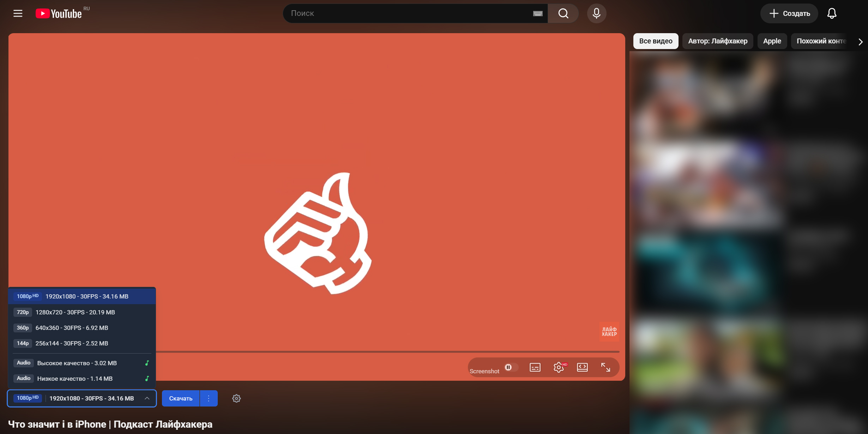Click the Лайфхакер channel watermark in player

pos(609,332)
